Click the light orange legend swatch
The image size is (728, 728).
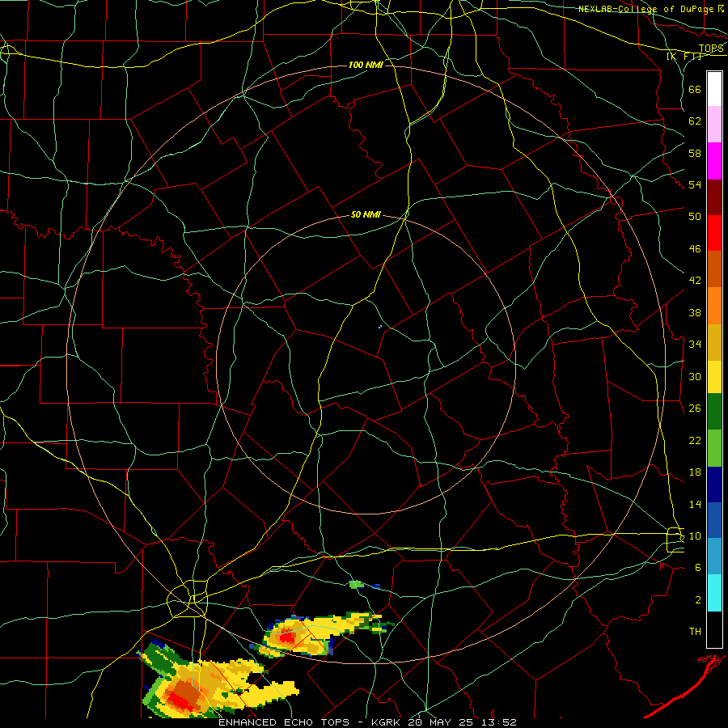click(714, 306)
